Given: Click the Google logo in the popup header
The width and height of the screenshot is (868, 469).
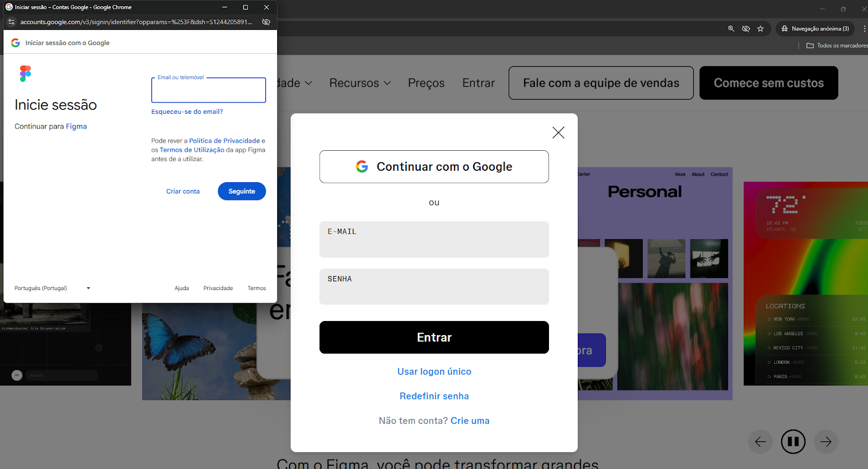Looking at the screenshot, I should 15,43.
